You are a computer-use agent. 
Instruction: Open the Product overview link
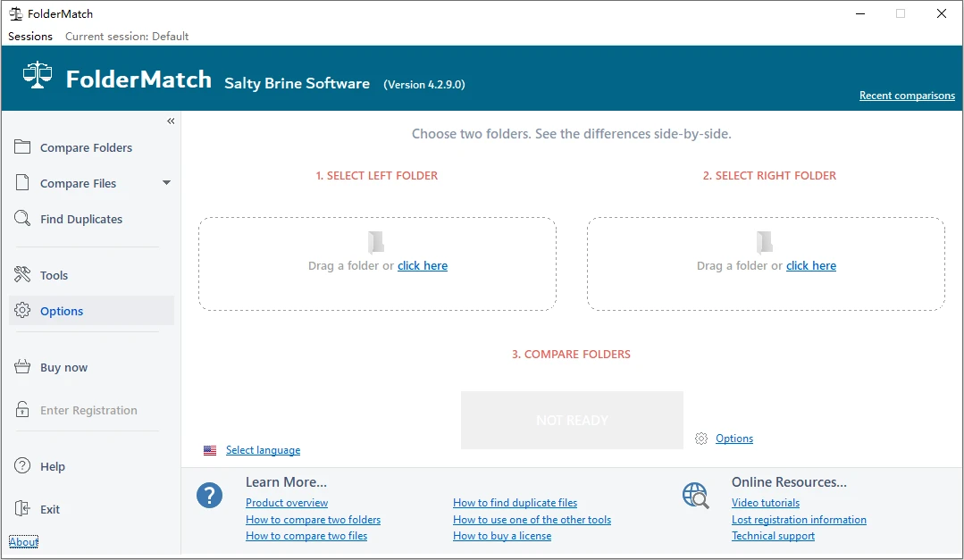click(287, 503)
